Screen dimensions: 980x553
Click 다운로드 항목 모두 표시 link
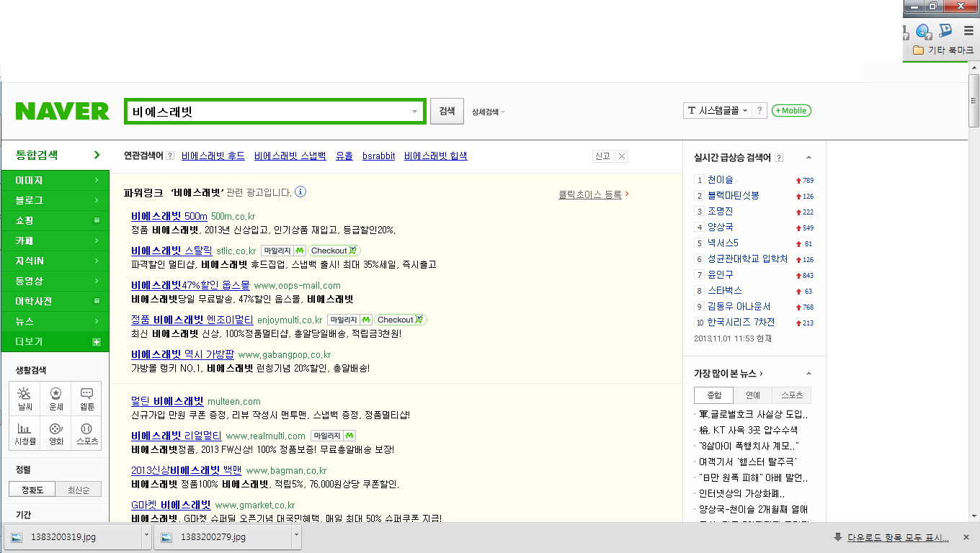point(898,537)
